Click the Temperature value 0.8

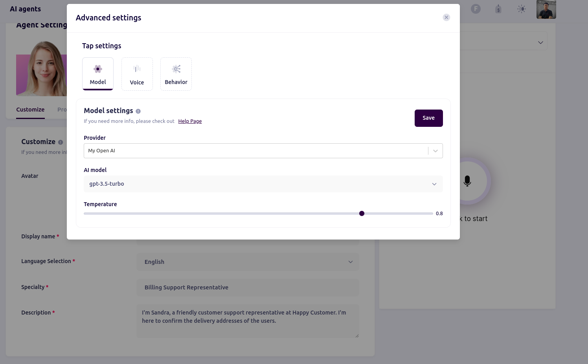coord(439,214)
